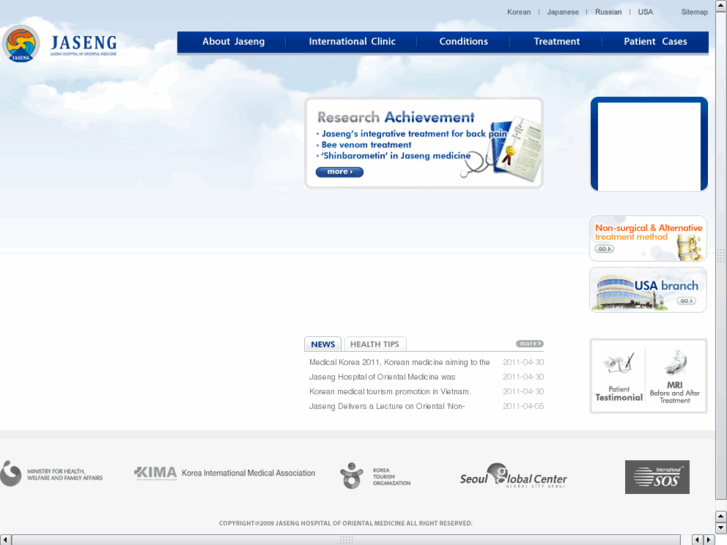This screenshot has width=727, height=545.
Task: Click the KIMA logo
Action: pyautogui.click(x=155, y=473)
